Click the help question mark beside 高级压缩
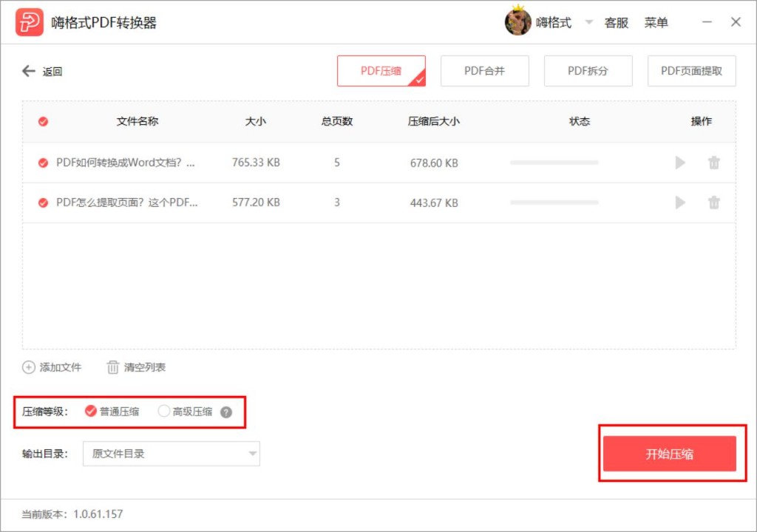Viewport: 757px width, 532px height. pyautogui.click(x=226, y=412)
